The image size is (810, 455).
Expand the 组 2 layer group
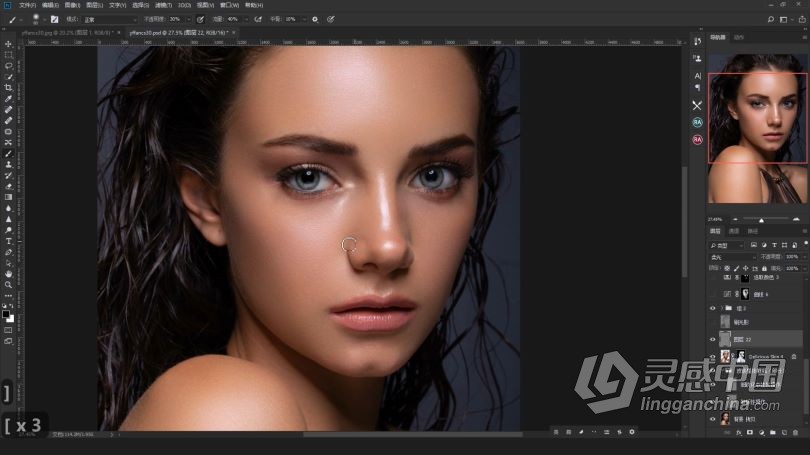[x=722, y=309]
